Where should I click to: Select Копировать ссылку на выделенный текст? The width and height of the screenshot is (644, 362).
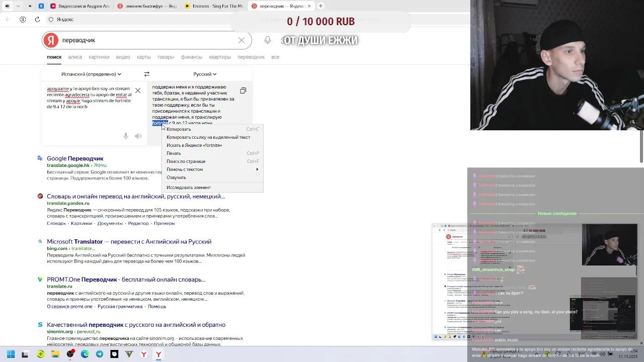[212, 137]
